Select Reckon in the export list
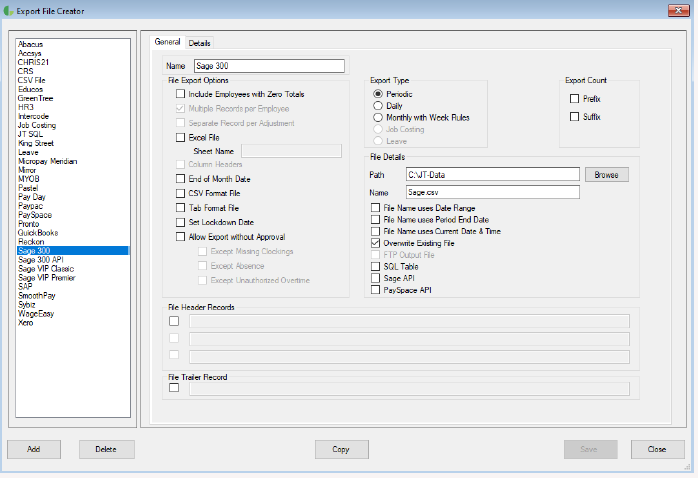The height and width of the screenshot is (478, 698). click(x=73, y=242)
